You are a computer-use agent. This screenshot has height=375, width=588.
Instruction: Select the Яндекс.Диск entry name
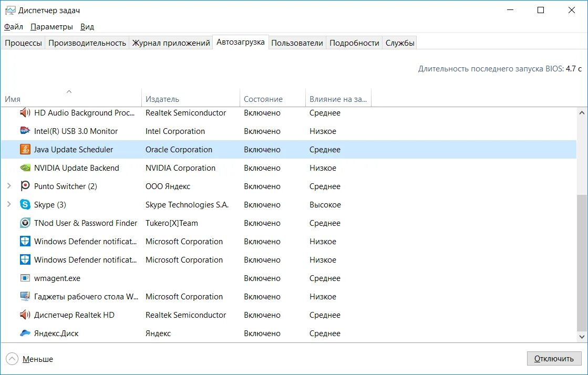[x=56, y=333]
